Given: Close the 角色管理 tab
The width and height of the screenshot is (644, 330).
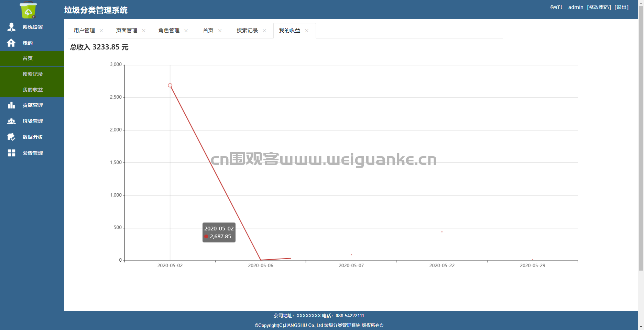Looking at the screenshot, I should click(x=186, y=31).
